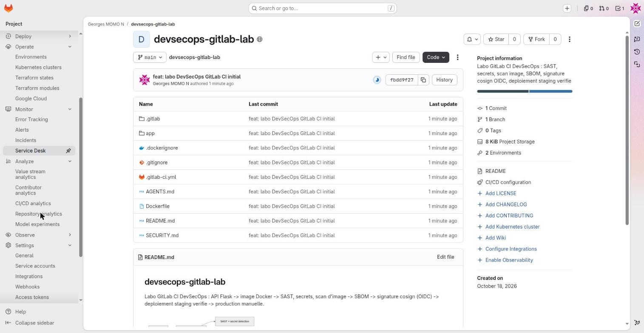Open the to-do list icon
The width and height of the screenshot is (644, 333).
point(620,8)
